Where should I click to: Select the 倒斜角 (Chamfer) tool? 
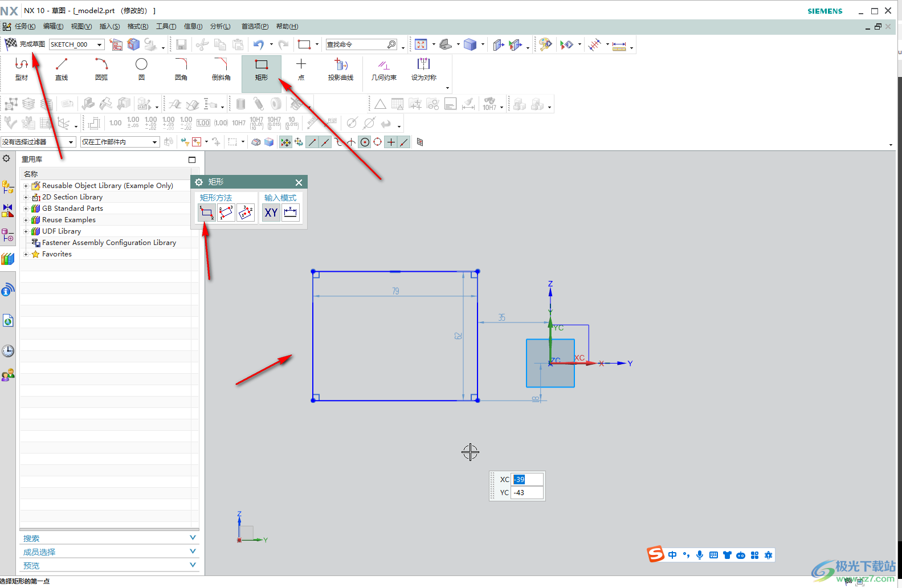point(221,69)
